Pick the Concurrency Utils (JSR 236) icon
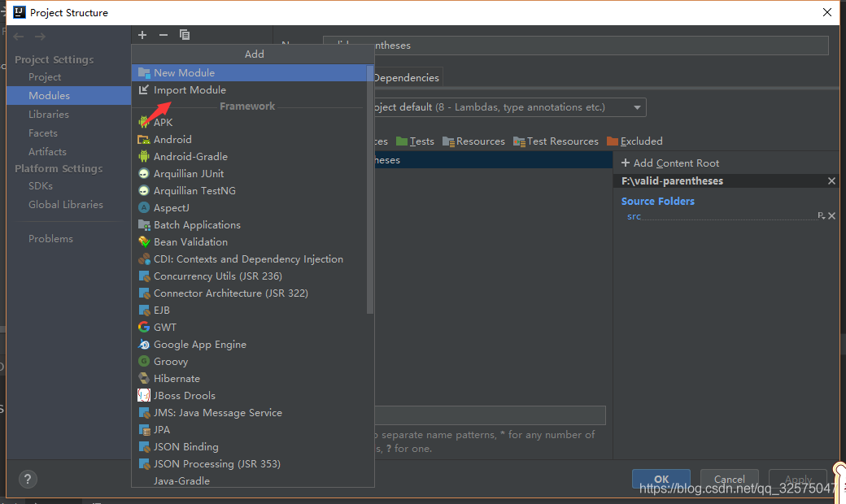Image resolution: width=846 pixels, height=504 pixels. [144, 276]
